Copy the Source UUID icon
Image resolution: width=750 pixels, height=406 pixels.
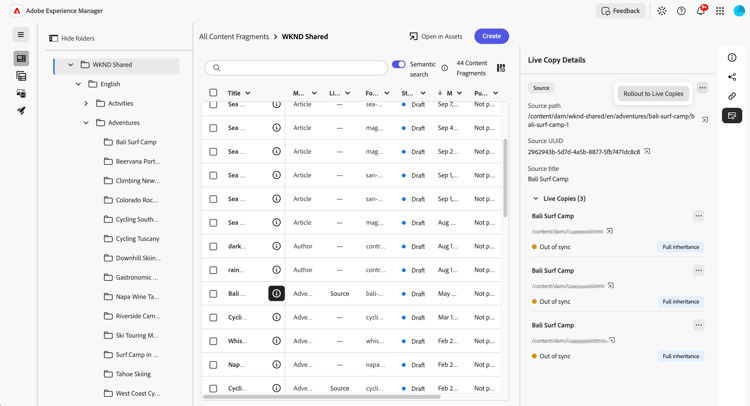[x=647, y=152]
